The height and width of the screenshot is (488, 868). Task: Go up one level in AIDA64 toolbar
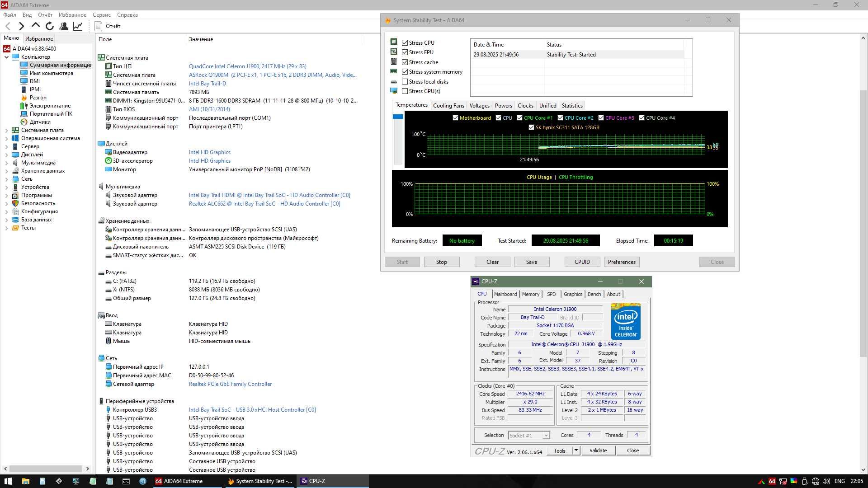35,25
